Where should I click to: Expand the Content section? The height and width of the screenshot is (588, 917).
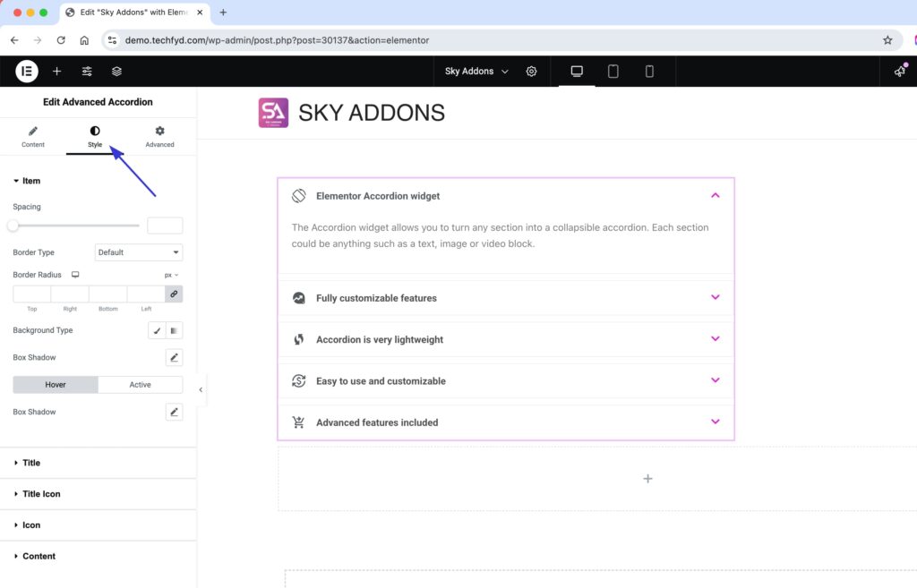pyautogui.click(x=99, y=557)
